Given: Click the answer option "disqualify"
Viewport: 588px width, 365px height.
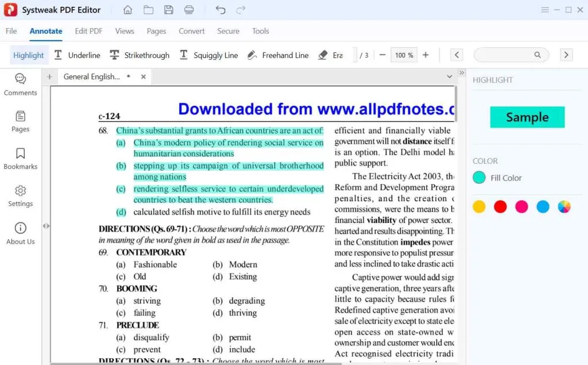Looking at the screenshot, I should [152, 337].
